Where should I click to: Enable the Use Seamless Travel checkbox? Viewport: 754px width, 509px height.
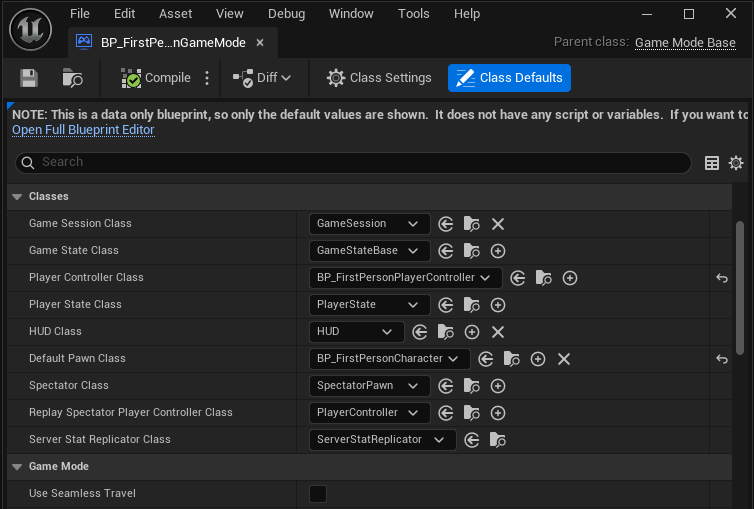(318, 494)
